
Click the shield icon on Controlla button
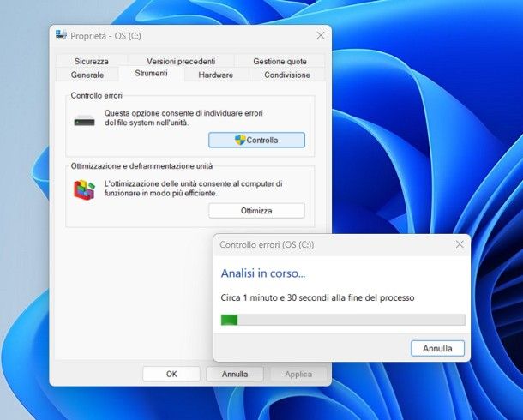tap(240, 140)
